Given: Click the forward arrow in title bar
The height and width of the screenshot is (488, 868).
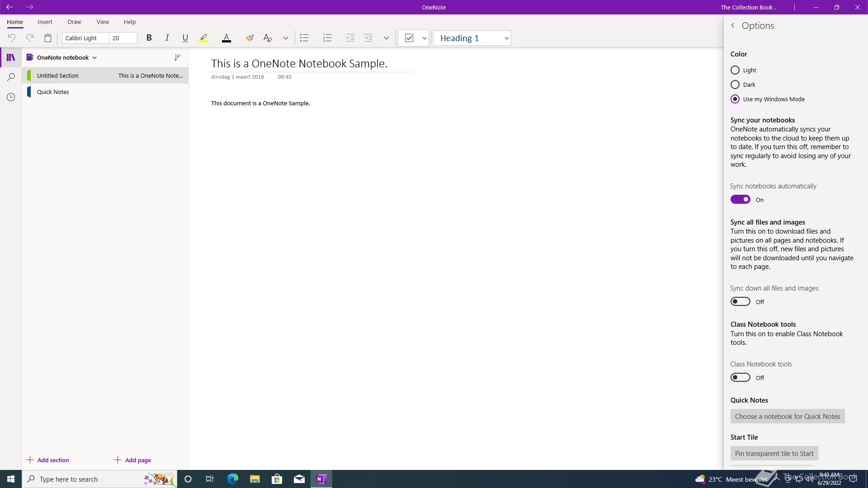Looking at the screenshot, I should (x=30, y=7).
